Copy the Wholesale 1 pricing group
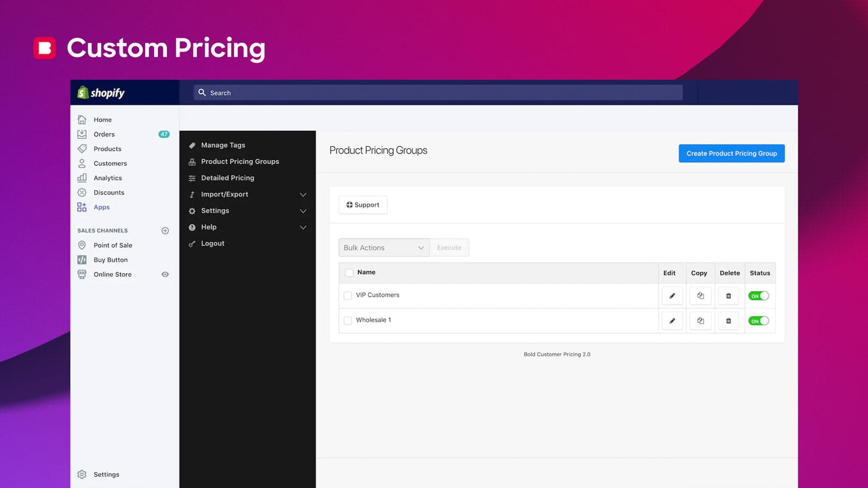 (x=700, y=320)
